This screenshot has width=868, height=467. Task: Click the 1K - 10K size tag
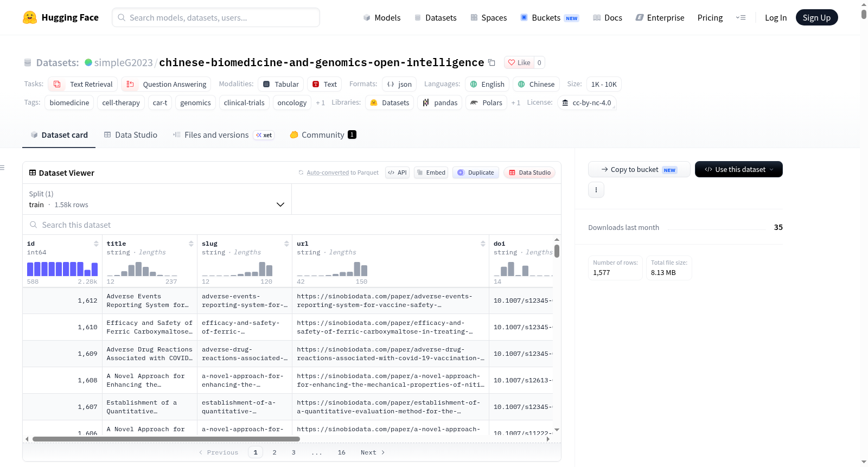click(x=604, y=84)
